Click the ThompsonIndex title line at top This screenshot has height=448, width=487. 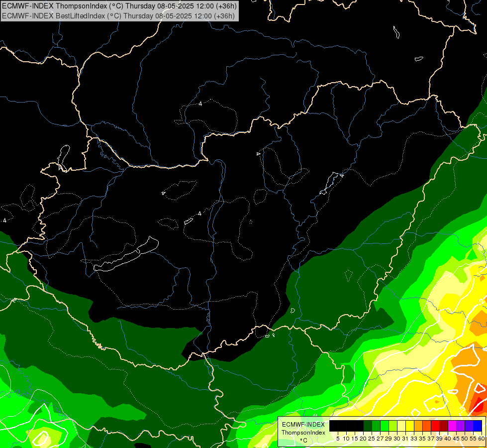(119, 5)
